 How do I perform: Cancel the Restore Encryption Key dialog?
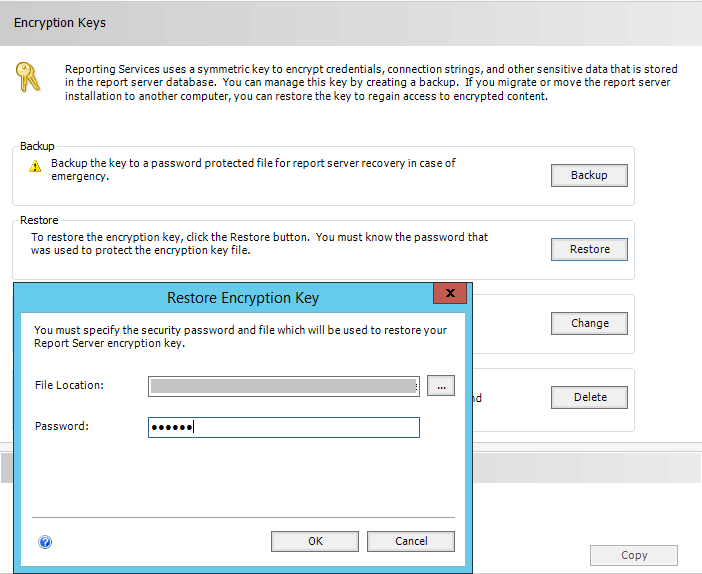tap(411, 541)
